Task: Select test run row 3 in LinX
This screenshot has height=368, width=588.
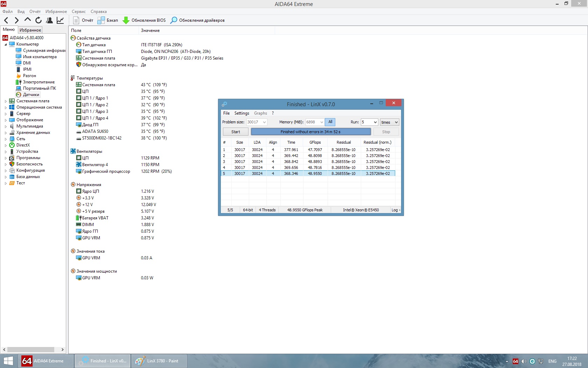Action: pyautogui.click(x=308, y=162)
